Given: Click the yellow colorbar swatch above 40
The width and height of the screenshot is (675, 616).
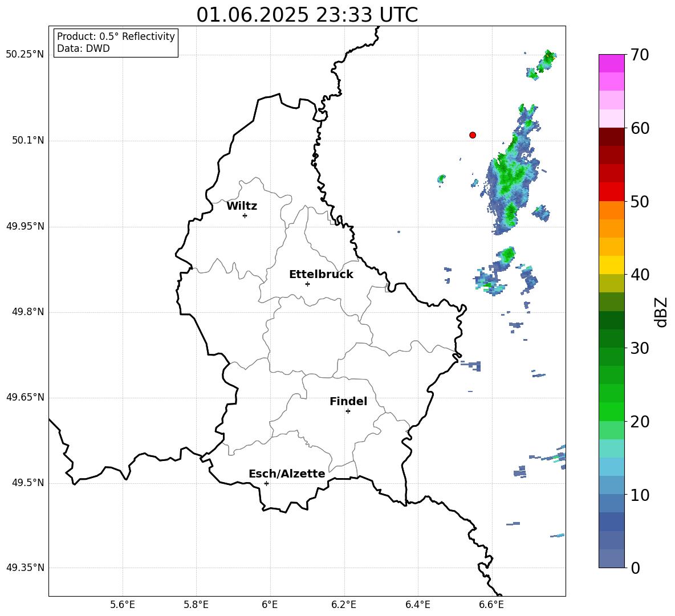Looking at the screenshot, I should 611,265.
